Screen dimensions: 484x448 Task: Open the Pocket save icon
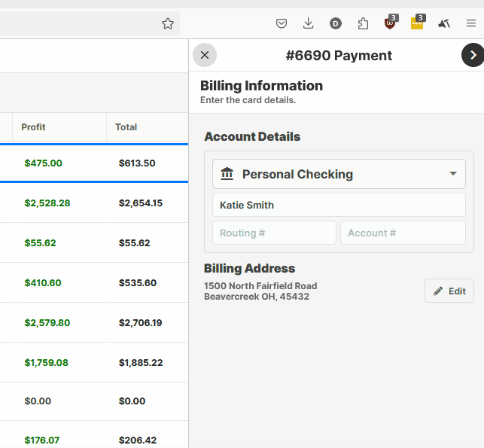tap(282, 23)
